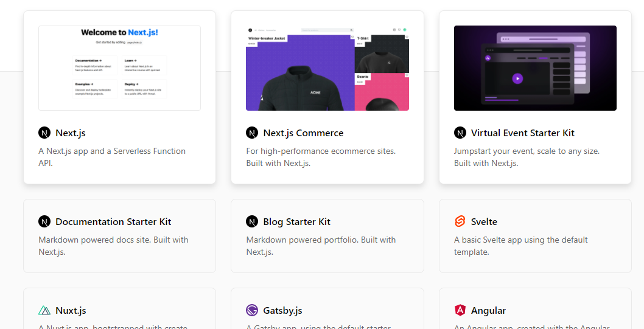Screen dimensions: 644x329
Task: Click the Documentation Starter Kit icon
Action: point(44,221)
